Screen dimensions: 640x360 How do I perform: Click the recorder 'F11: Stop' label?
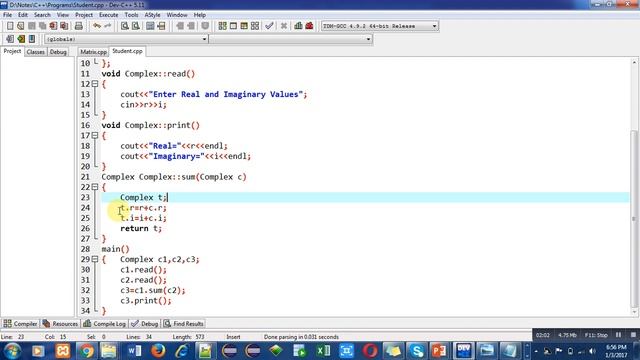coord(596,335)
